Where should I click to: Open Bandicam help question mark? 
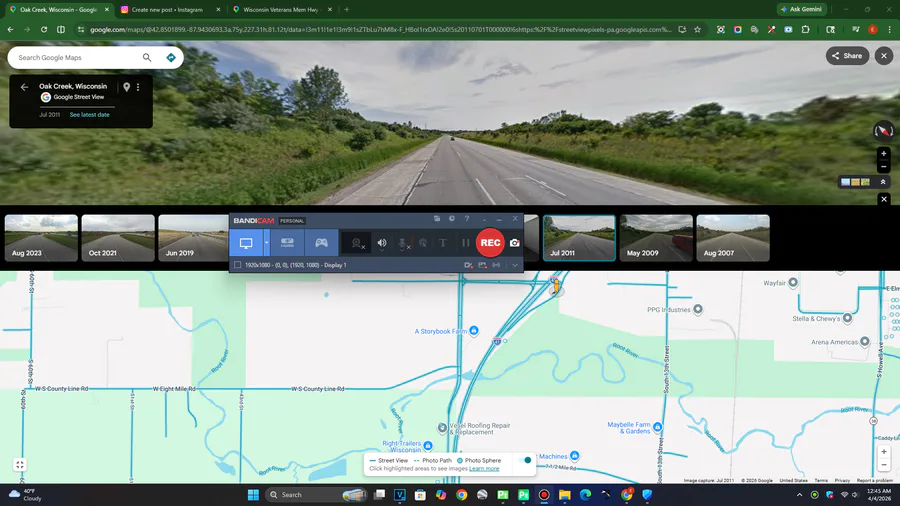tap(467, 219)
